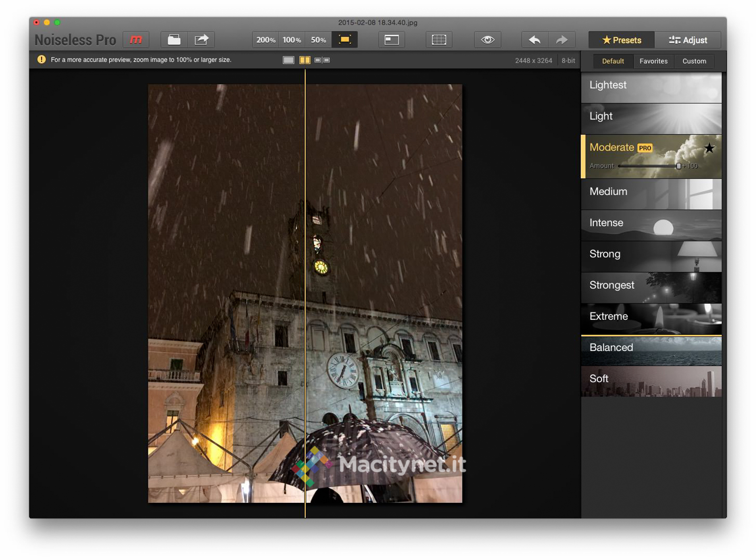Select the Moderate preset
756x560 pixels.
(651, 156)
